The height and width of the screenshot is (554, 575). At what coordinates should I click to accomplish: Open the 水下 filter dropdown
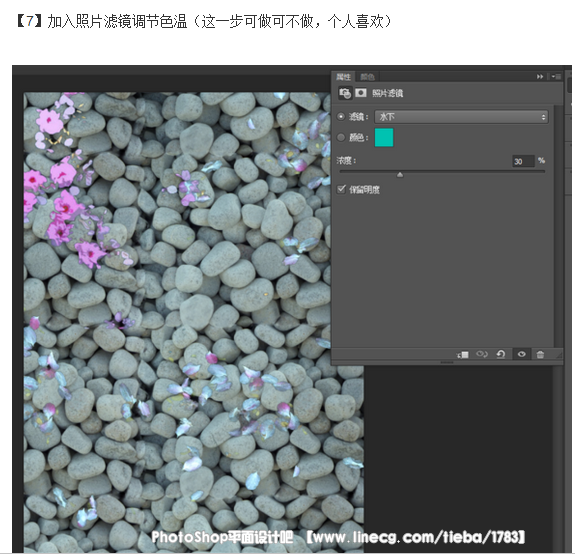(461, 117)
